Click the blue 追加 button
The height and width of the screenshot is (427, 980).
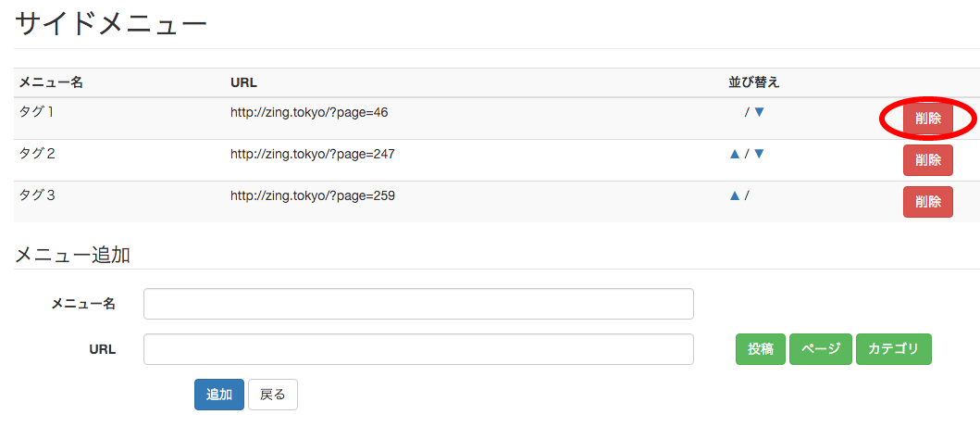pos(219,395)
